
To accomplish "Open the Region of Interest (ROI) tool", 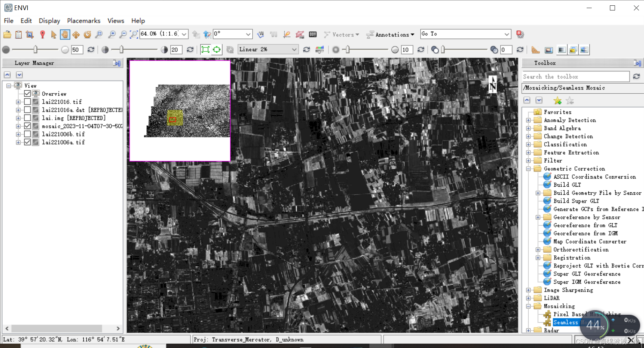I will pos(300,34).
